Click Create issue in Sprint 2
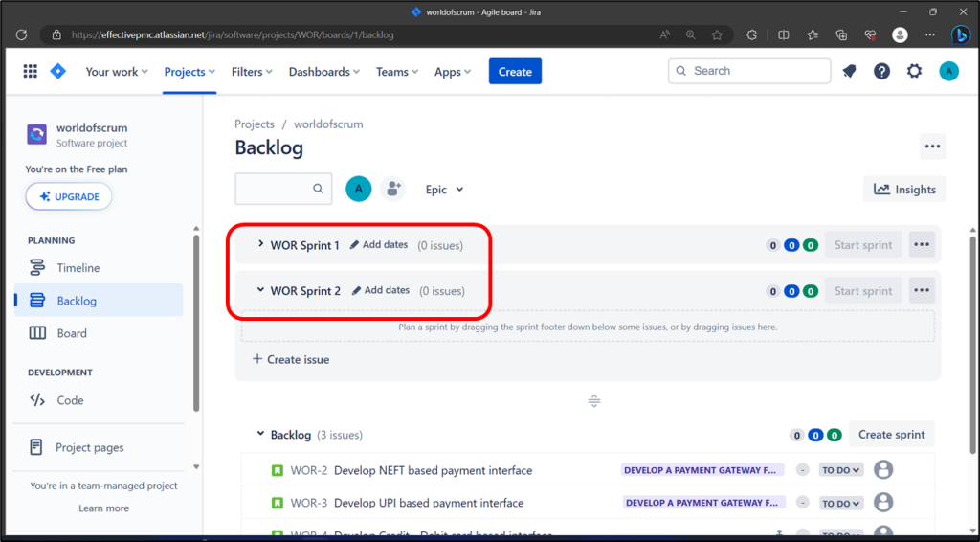This screenshot has height=542, width=980. click(x=291, y=359)
